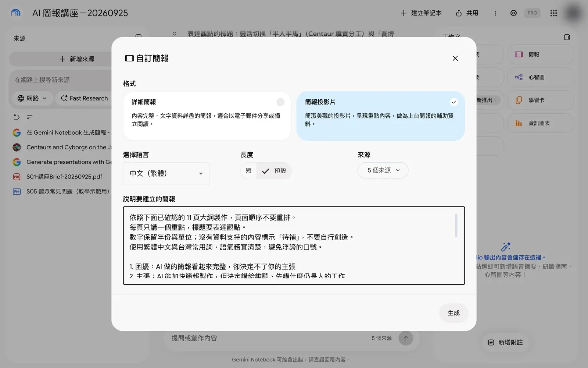
Task: Open settings gear icon in header
Action: pos(513,13)
